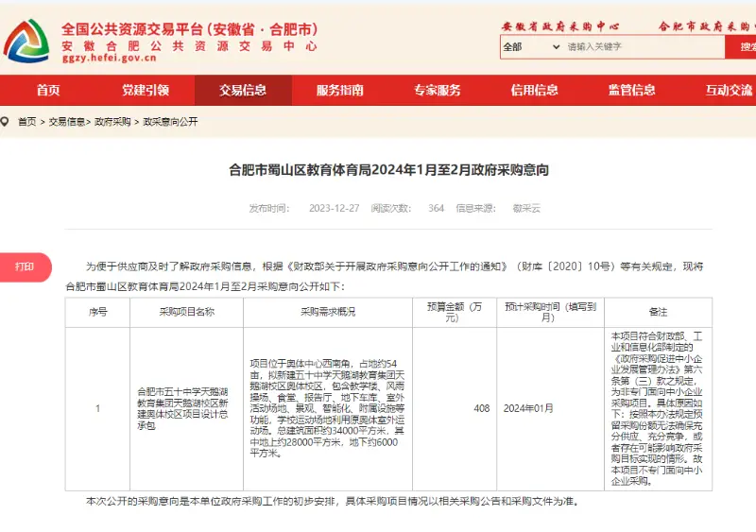Click the info source 徽采云
The width and height of the screenshot is (756, 532).
click(x=526, y=208)
